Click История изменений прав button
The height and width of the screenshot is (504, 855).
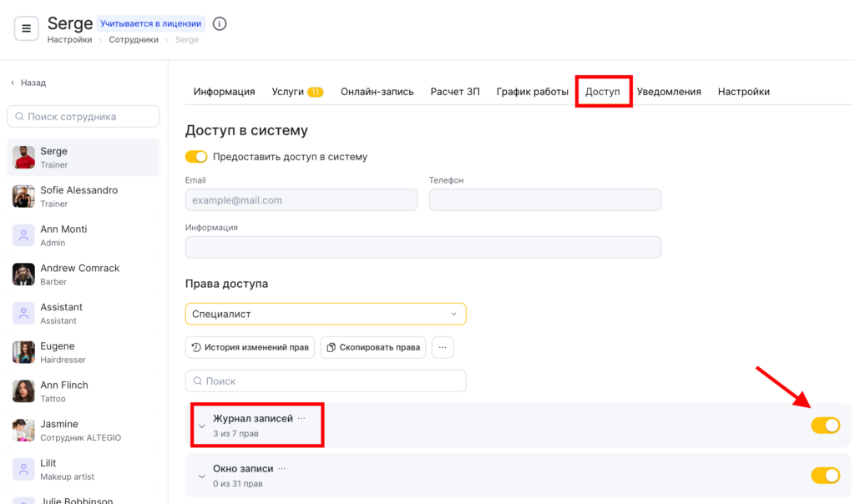(250, 347)
